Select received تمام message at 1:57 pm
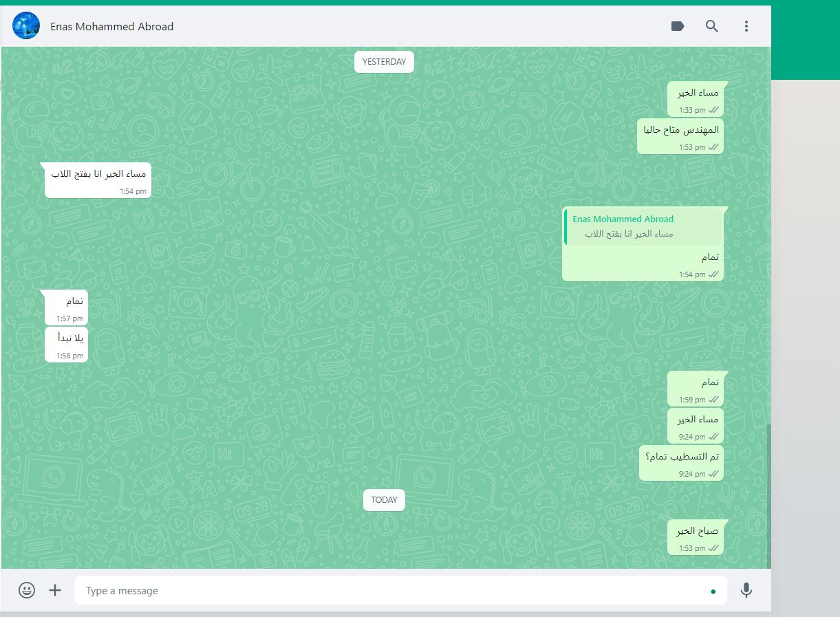840x617 pixels. click(67, 307)
